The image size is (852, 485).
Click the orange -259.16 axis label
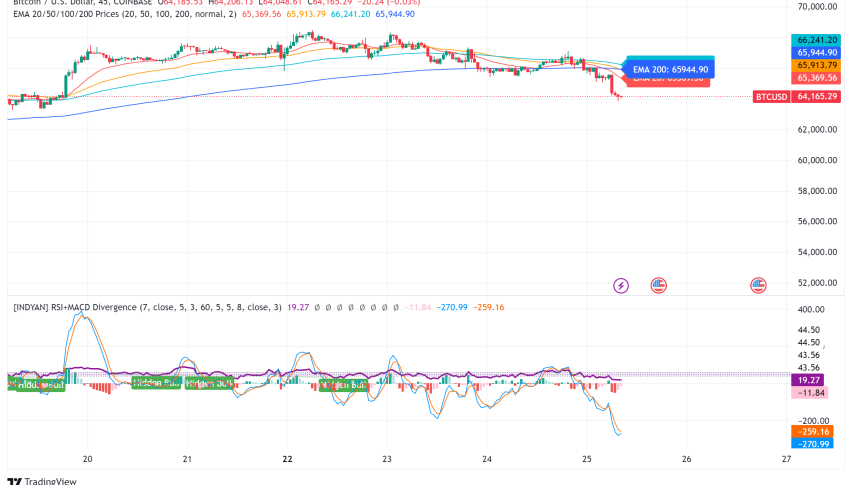click(812, 432)
